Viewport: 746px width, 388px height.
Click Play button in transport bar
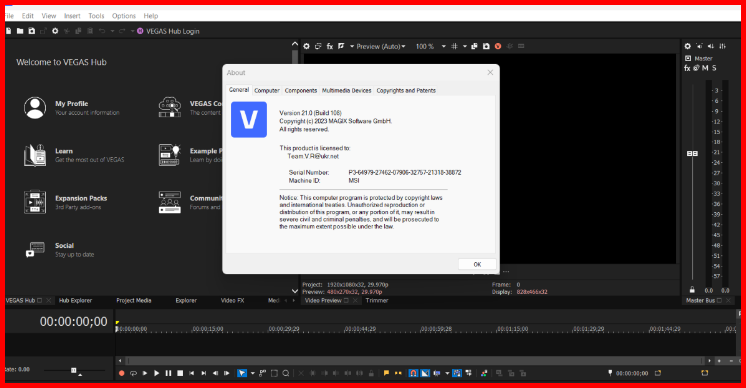tap(157, 373)
